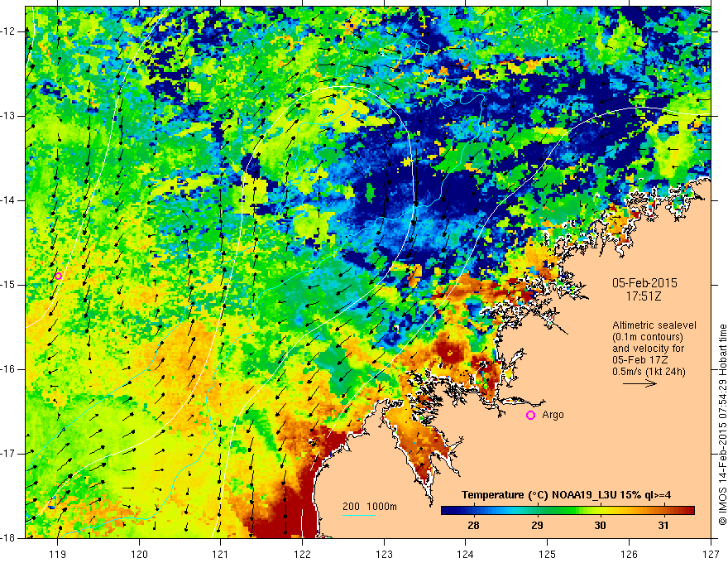This screenshot has width=728, height=563.
Task: Click the '17:51Z' time label
Action: [x=644, y=296]
